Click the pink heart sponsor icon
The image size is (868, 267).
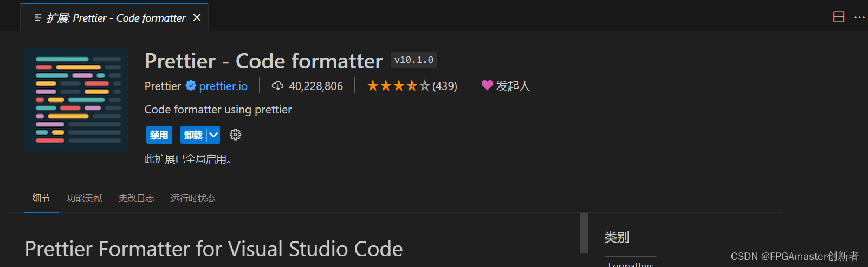[x=487, y=85]
